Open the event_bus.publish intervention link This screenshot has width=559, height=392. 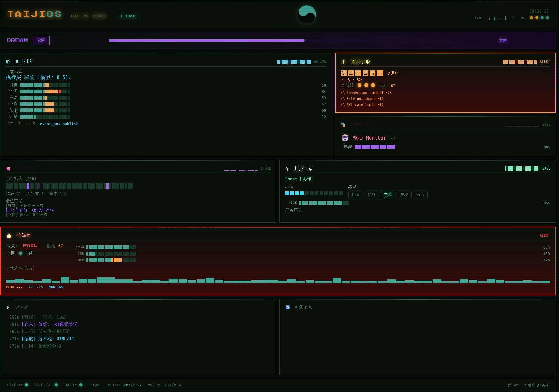pos(59,124)
